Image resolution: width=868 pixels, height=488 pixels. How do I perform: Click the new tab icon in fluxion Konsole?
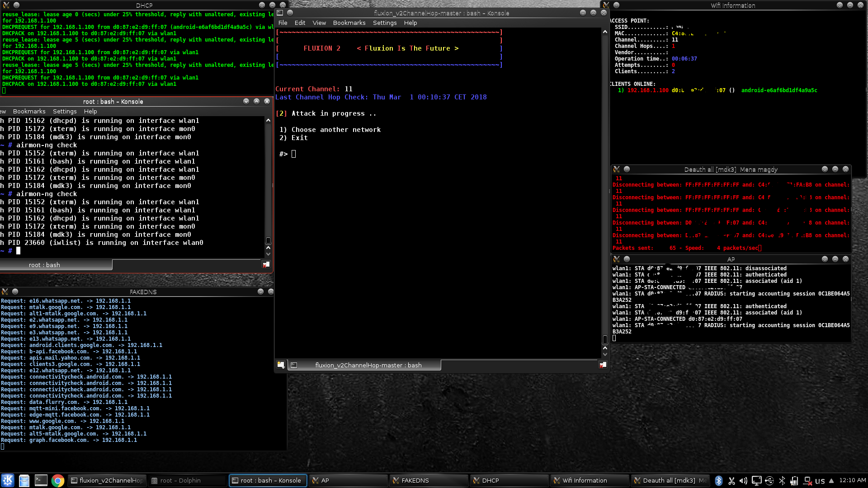[281, 365]
